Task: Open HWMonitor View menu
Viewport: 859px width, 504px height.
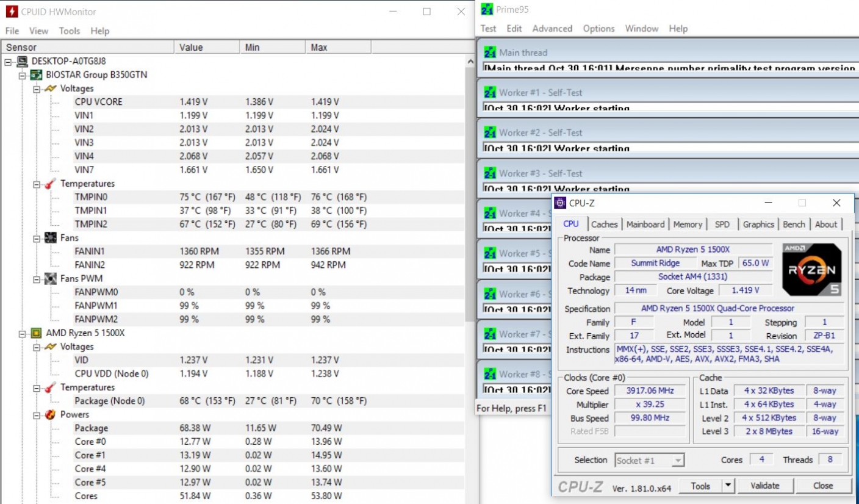Action: click(x=38, y=31)
